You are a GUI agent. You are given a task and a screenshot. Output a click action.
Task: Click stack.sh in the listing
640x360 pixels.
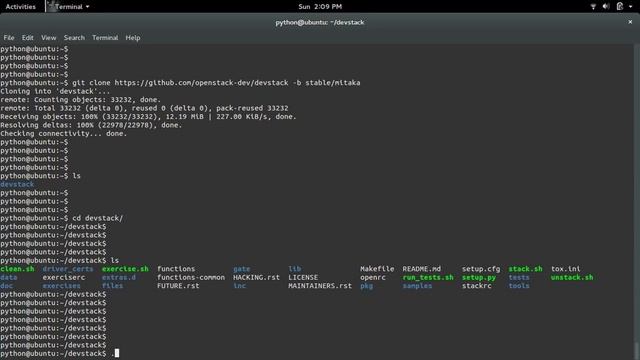(x=525, y=269)
